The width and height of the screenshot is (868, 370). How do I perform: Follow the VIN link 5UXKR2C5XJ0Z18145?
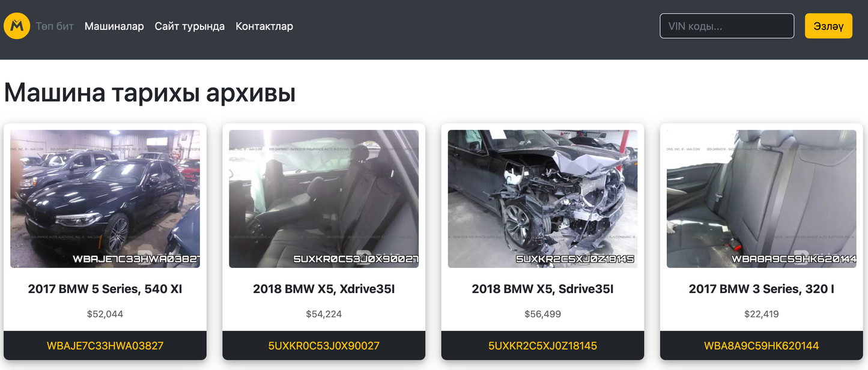(542, 346)
